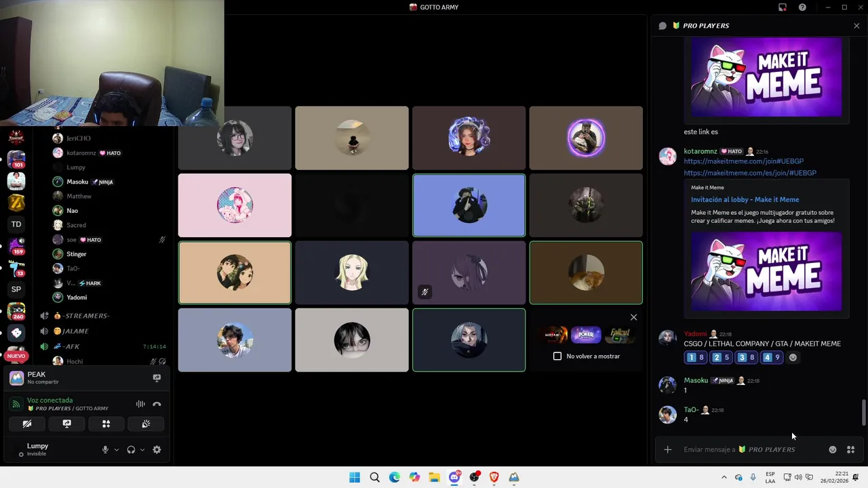The height and width of the screenshot is (488, 868).
Task: Click TaO- username in chat
Action: (691, 409)
